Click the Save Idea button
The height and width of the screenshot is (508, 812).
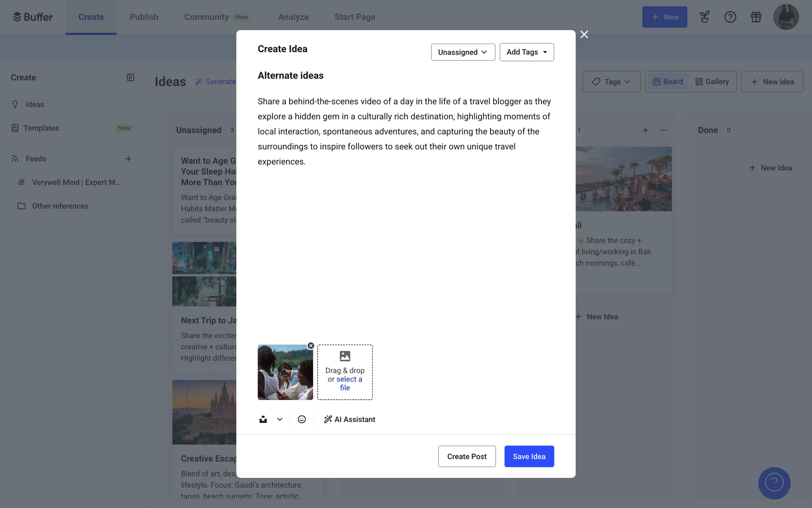tap(529, 456)
